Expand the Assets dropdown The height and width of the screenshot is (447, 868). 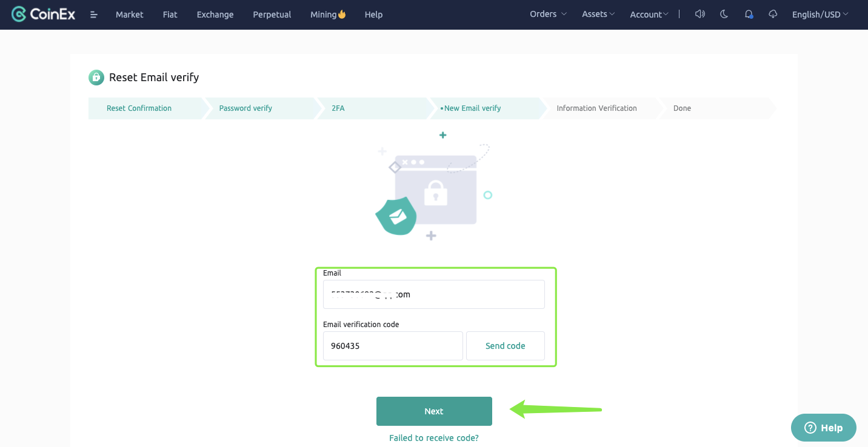point(598,14)
